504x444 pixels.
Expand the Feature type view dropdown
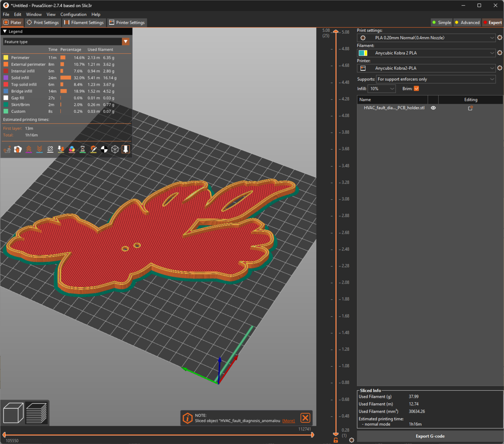click(126, 42)
